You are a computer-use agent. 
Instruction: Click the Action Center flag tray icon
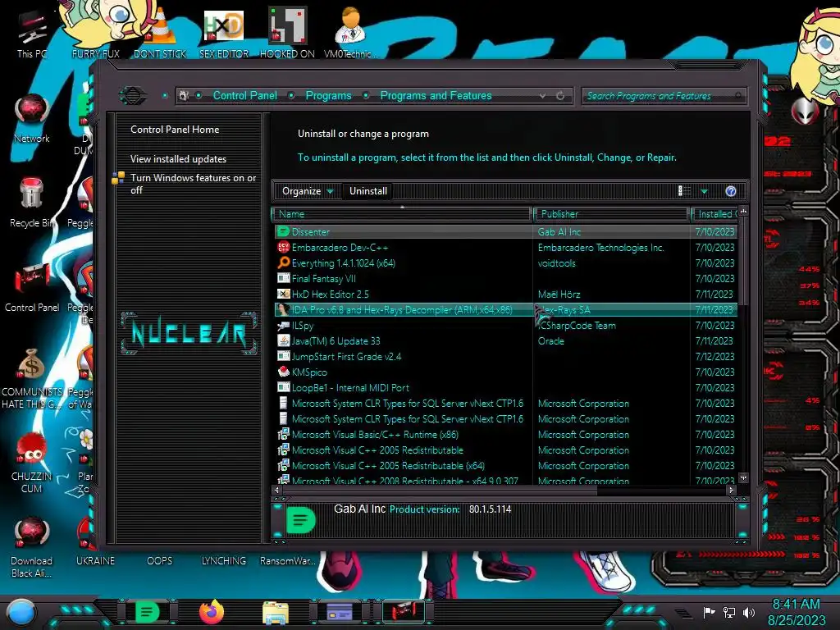coord(710,612)
